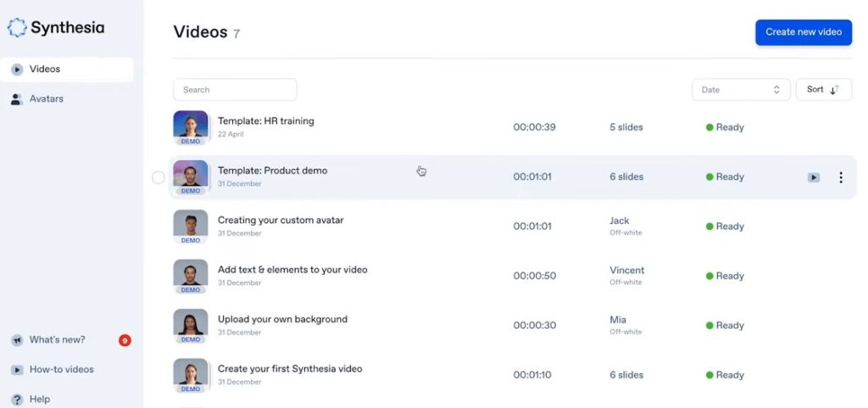Click green status dot for HR training
The image size is (868, 408).
pos(709,127)
